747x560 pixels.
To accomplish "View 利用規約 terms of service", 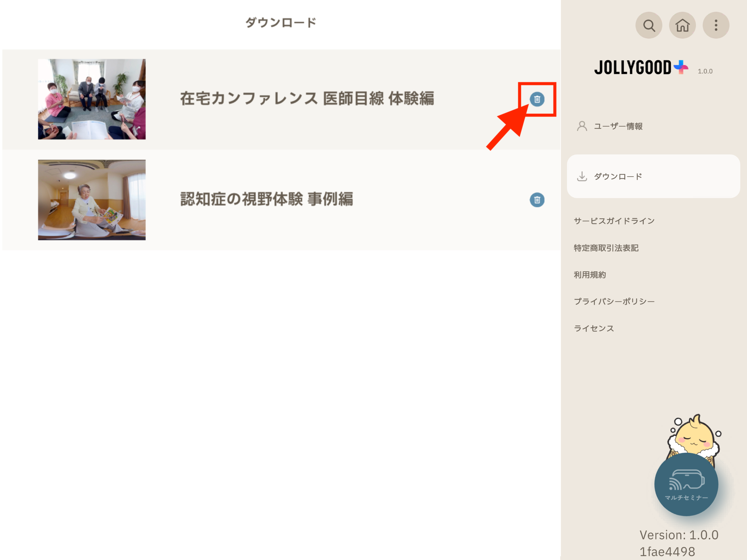I will pyautogui.click(x=589, y=274).
